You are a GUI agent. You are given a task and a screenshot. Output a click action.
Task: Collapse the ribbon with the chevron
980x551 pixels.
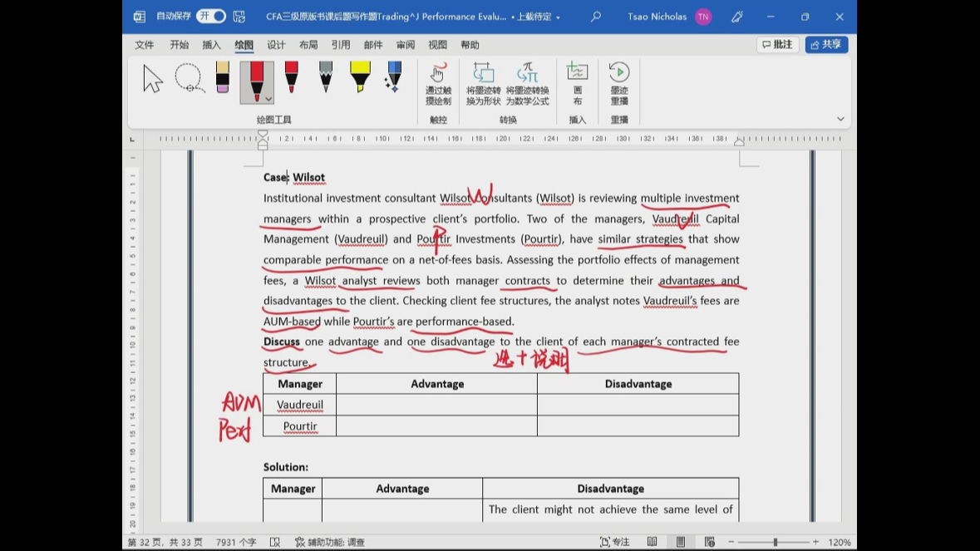pos(840,119)
